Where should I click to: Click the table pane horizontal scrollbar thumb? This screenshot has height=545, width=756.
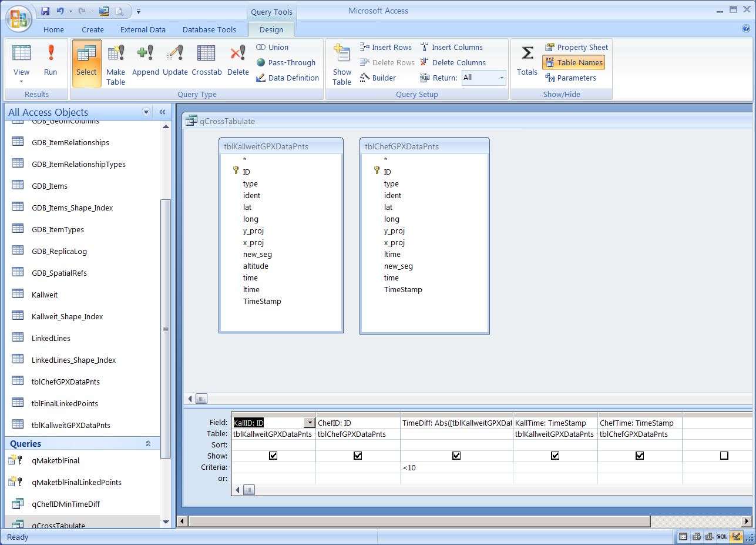(201, 399)
